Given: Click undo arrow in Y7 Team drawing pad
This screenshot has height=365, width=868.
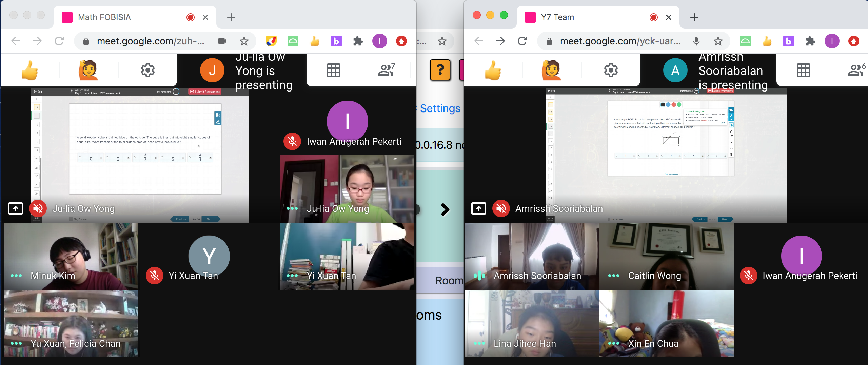Looking at the screenshot, I should [x=731, y=143].
